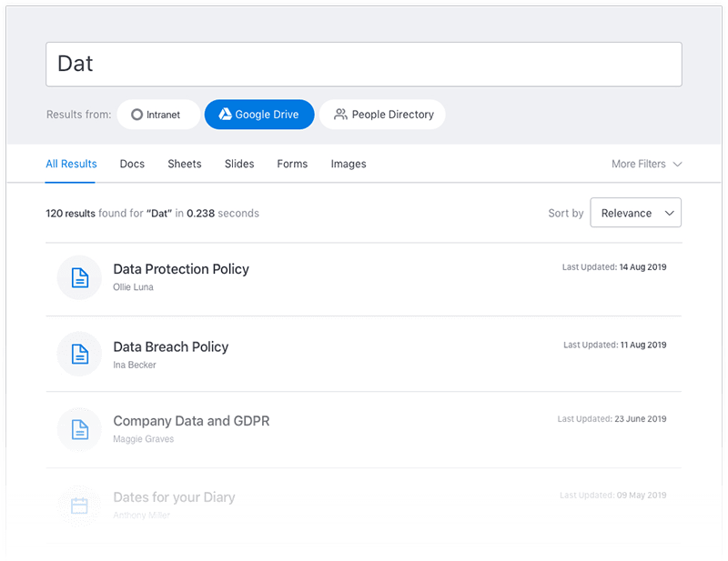Screen dimensions: 728x561
Task: Click the search field containing "Dat"
Action: point(364,64)
